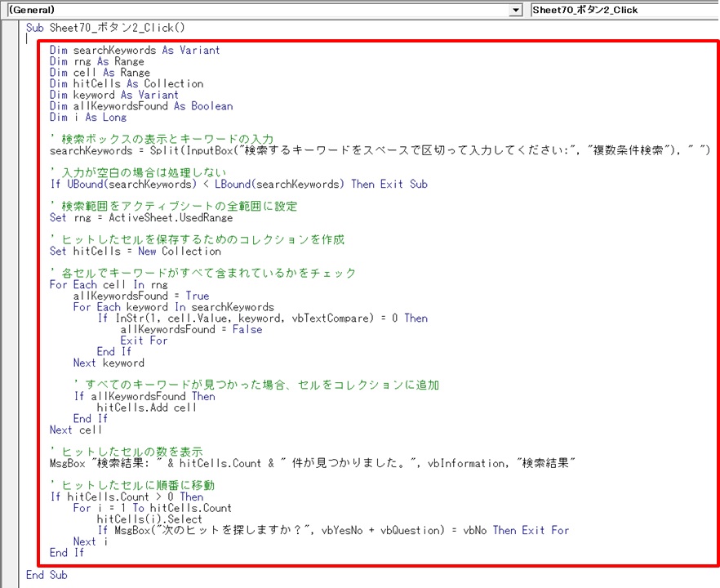Click the 'Exit For' line under allKeywordsFound = False

tap(144, 341)
